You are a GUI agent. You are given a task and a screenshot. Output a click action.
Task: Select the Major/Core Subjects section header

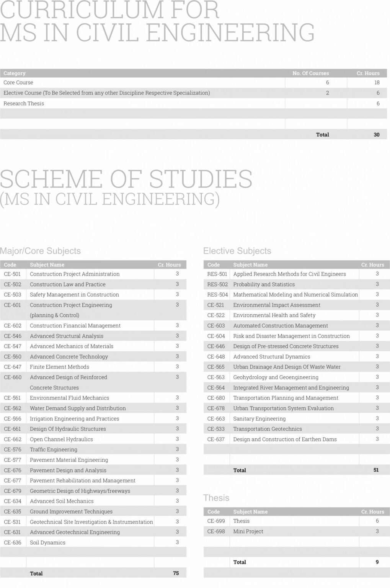[41, 251]
